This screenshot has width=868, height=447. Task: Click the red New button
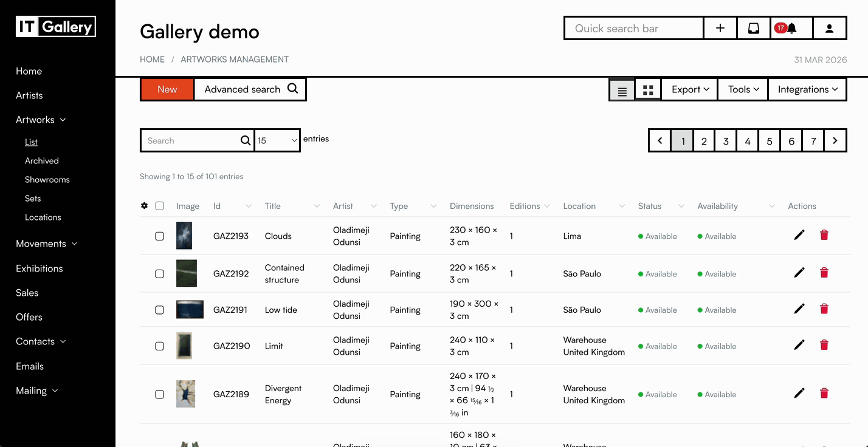coord(167,89)
